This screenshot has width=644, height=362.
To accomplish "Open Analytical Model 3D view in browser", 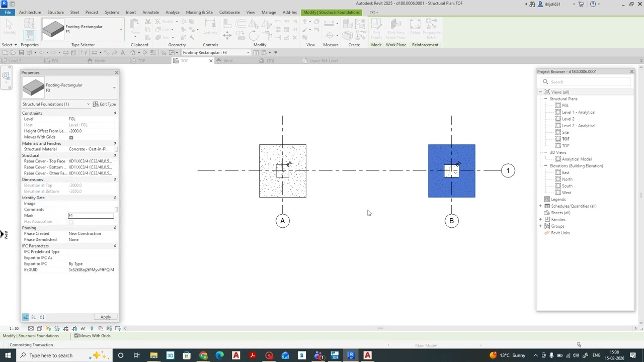I will [x=577, y=159].
